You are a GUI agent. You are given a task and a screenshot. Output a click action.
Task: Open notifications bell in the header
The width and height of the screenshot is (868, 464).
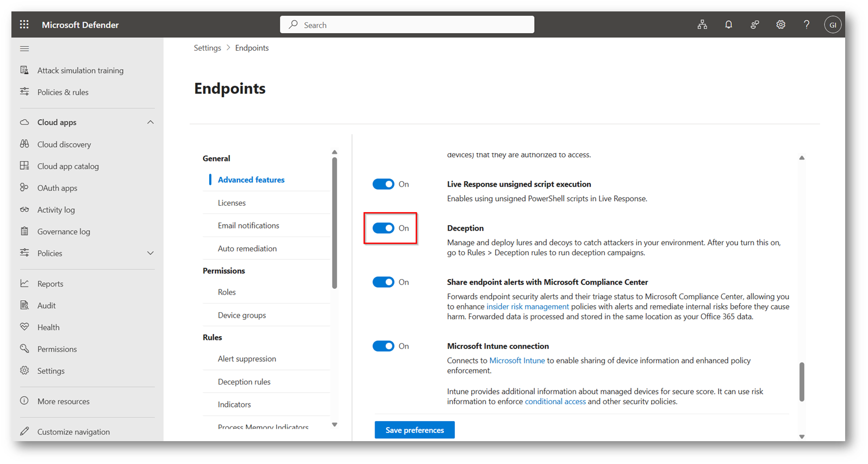pyautogui.click(x=728, y=24)
